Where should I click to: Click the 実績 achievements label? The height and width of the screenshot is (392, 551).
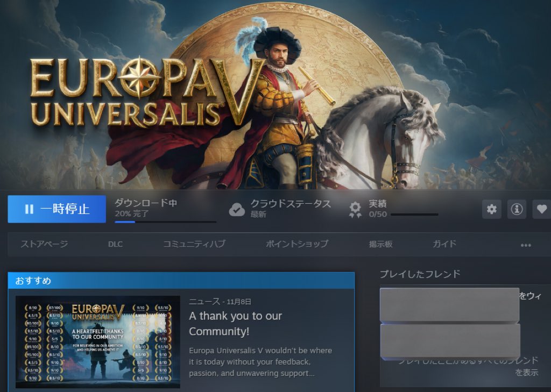click(x=378, y=204)
